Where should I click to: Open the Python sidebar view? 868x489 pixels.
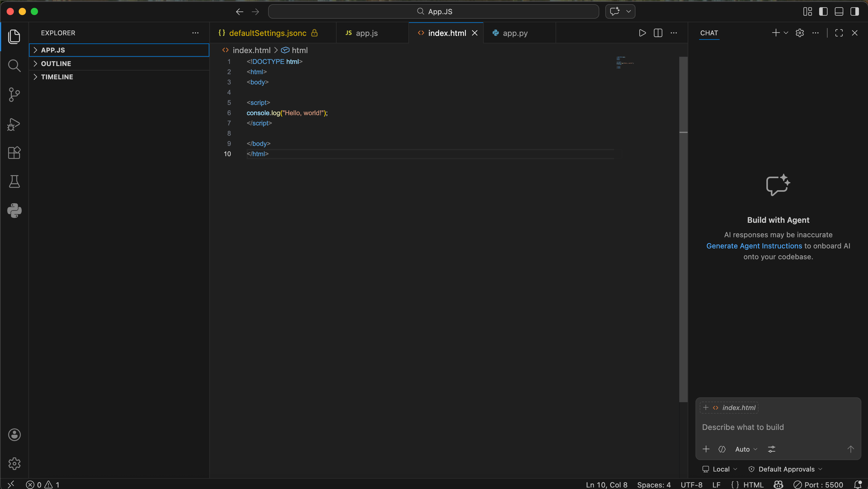pos(14,210)
